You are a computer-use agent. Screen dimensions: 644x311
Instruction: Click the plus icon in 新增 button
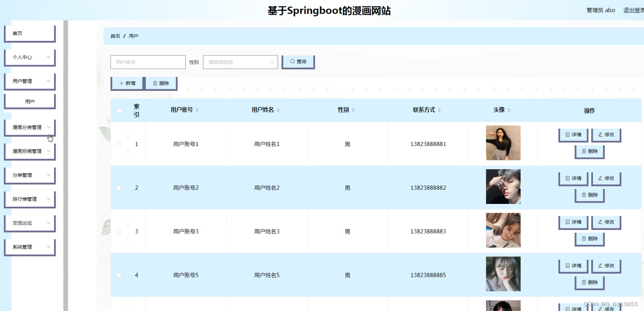coord(121,83)
